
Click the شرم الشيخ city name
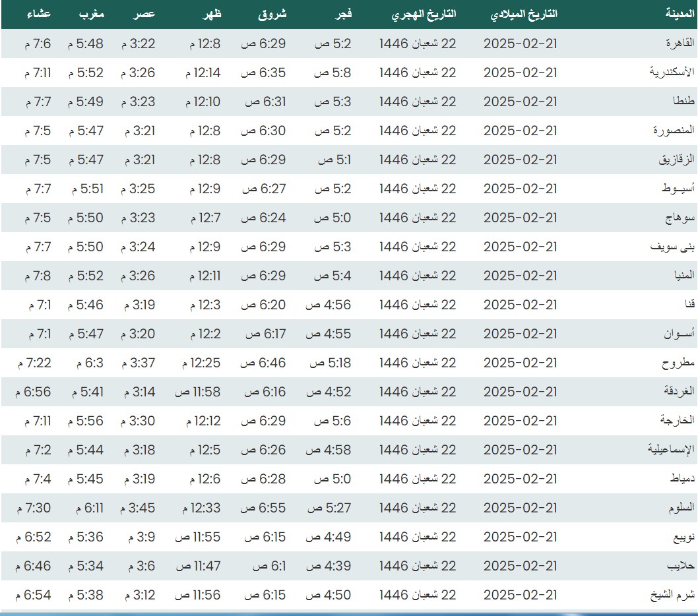(x=677, y=595)
